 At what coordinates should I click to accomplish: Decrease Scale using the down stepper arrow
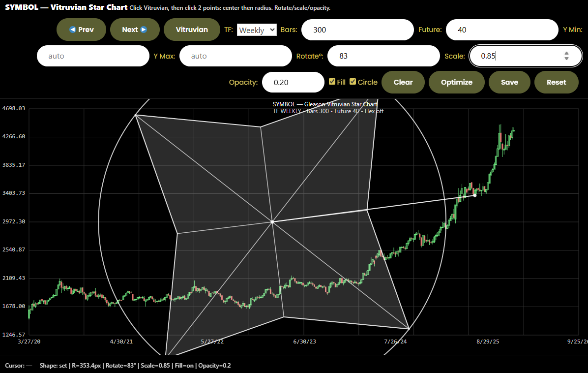[x=566, y=59]
